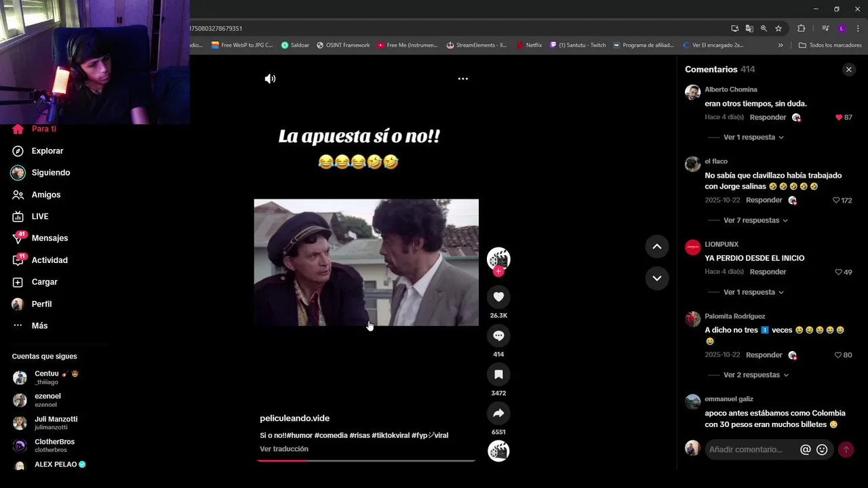The width and height of the screenshot is (868, 488).
Task: Click the #tiktokviral hashtag
Action: pos(391,435)
